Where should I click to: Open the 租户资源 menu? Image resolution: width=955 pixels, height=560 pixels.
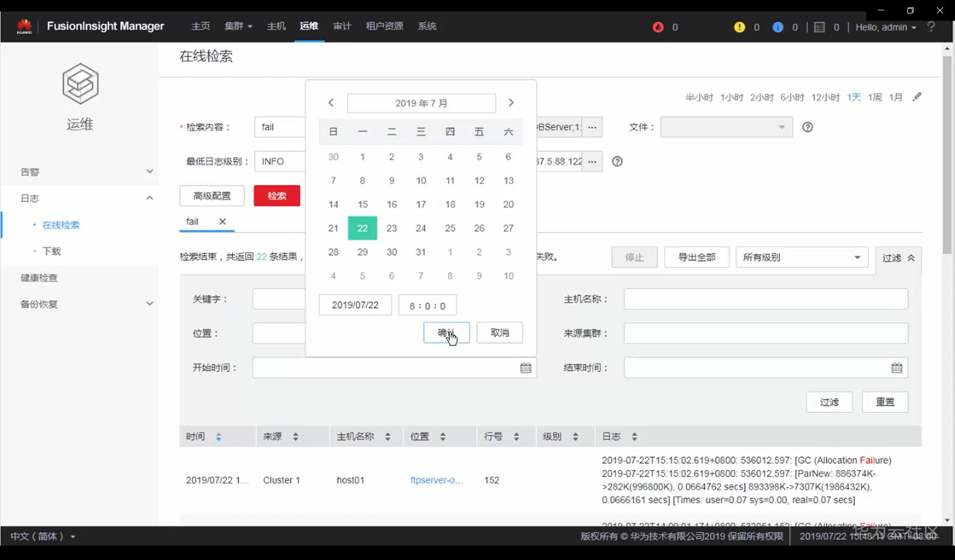(385, 26)
